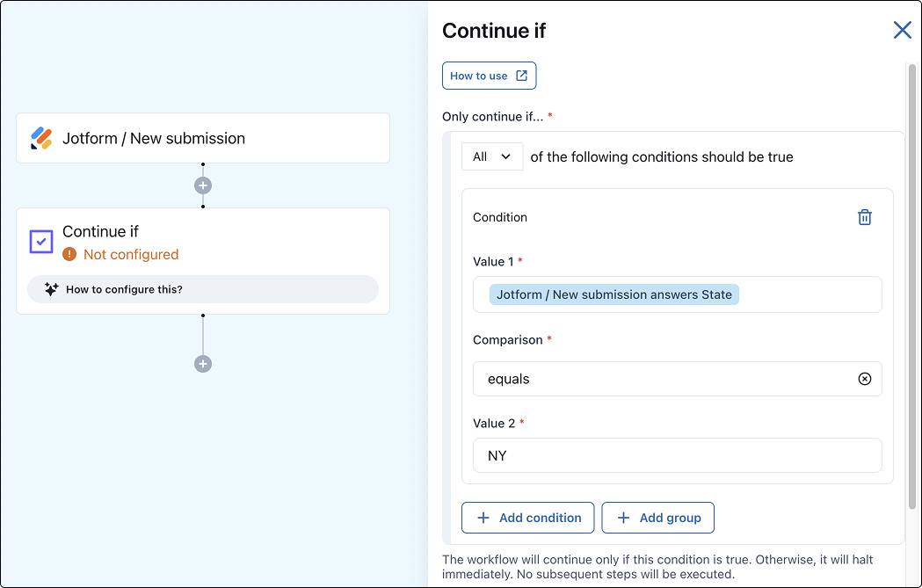Click the panel's vertical scrollbar
This screenshot has height=588, width=922.
(x=912, y=287)
